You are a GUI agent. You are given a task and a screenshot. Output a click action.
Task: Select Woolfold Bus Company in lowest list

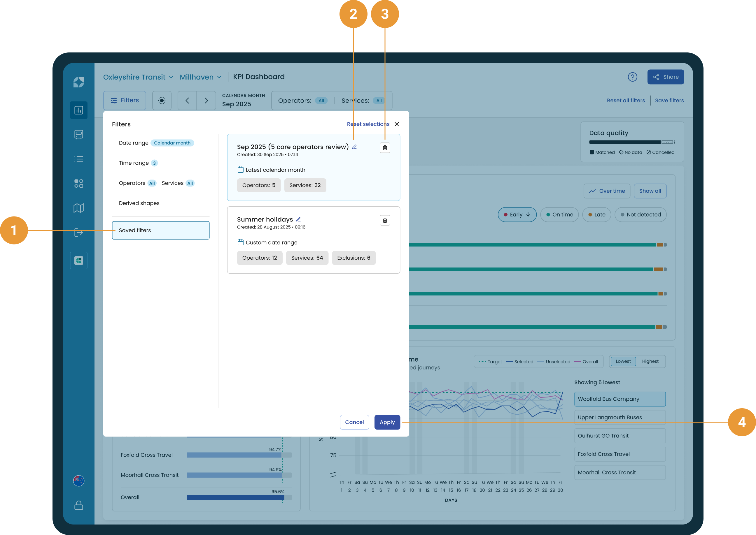click(619, 399)
